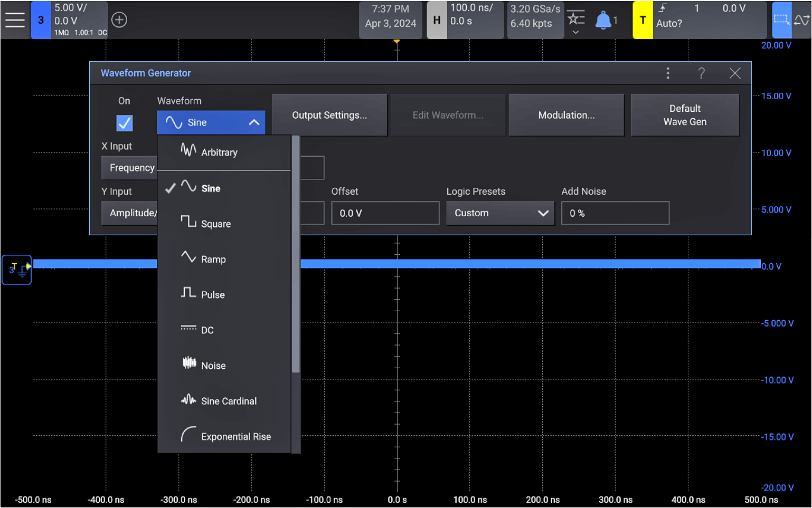Viewport: 812px width, 508px height.
Task: Open the Modulation settings button
Action: click(x=566, y=115)
